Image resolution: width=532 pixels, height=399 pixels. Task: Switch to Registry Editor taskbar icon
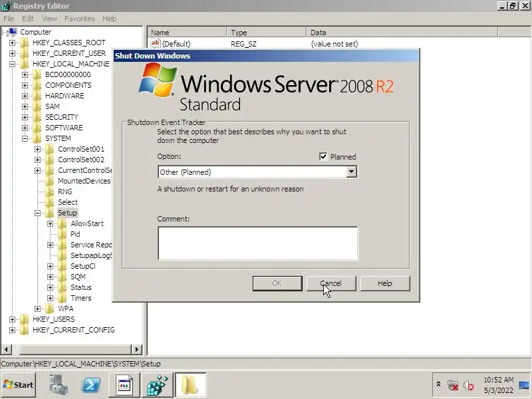coord(157,385)
